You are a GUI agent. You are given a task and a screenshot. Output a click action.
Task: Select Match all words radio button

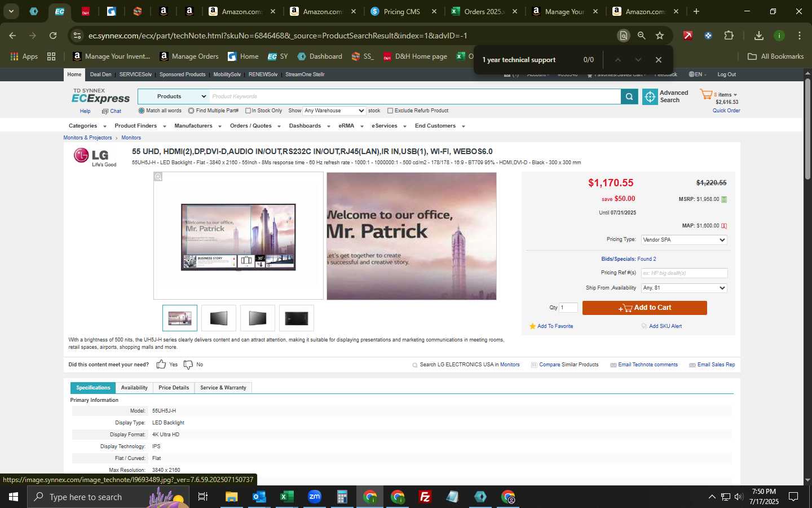(x=142, y=111)
